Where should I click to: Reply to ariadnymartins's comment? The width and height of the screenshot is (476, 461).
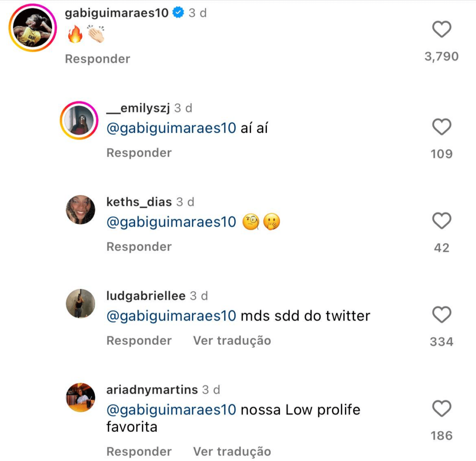(139, 451)
